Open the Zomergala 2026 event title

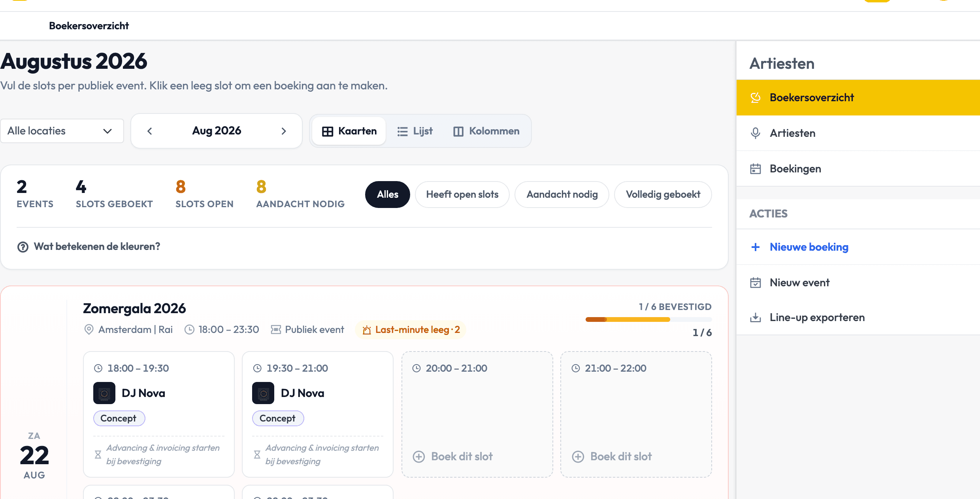pyautogui.click(x=134, y=308)
